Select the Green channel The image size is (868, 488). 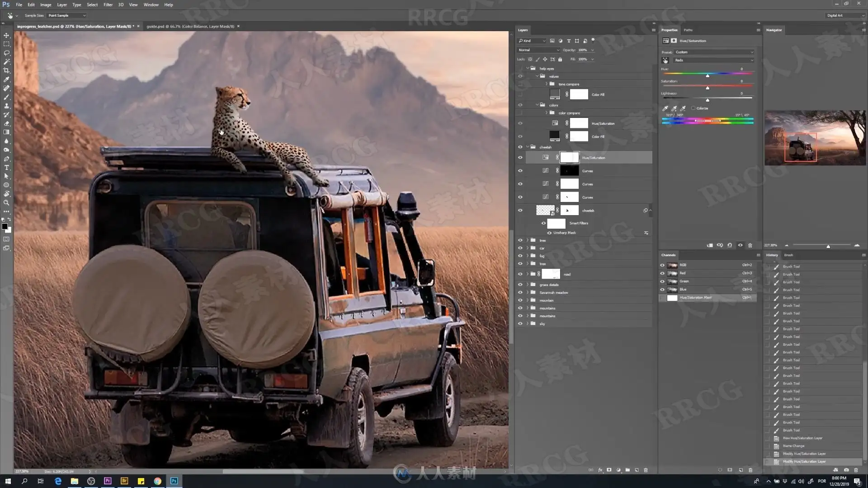coord(684,281)
